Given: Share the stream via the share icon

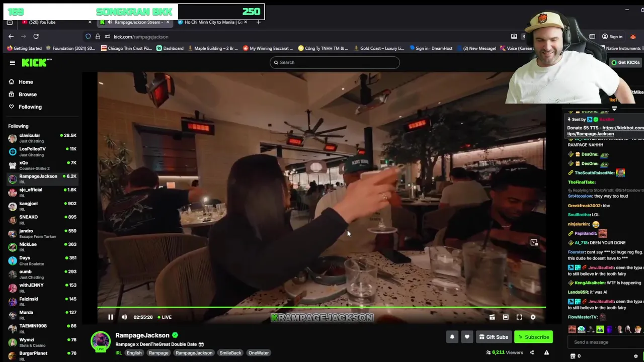Looking at the screenshot, I should pos(532,352).
